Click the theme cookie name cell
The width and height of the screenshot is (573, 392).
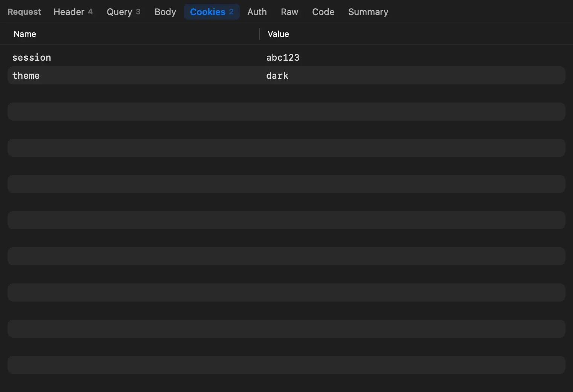click(x=26, y=76)
